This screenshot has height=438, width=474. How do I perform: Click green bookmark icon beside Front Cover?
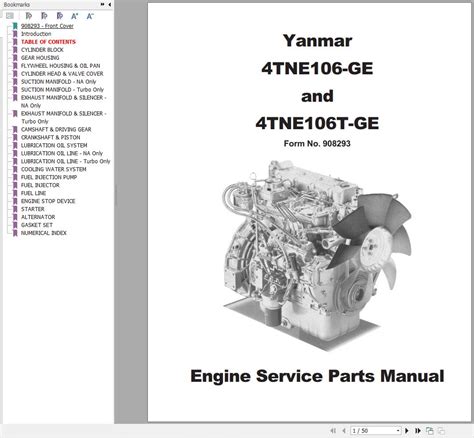coord(15,26)
